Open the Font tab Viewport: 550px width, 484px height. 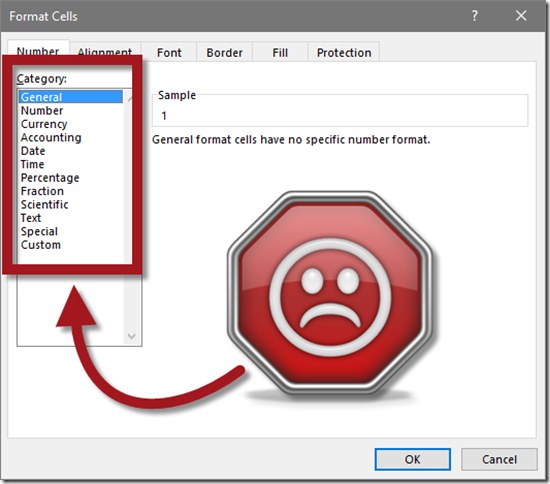[169, 53]
